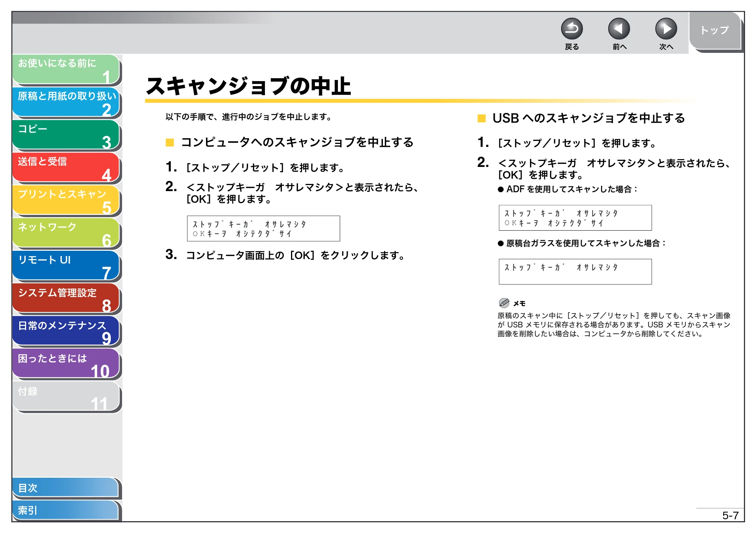
Task: Go to previous page with 前へ icon
Action: coord(619,29)
